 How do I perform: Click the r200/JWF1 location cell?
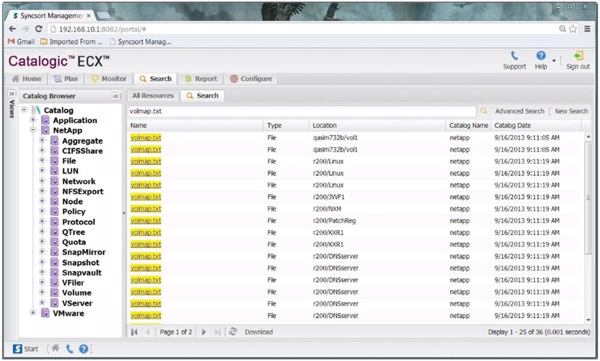(x=328, y=197)
